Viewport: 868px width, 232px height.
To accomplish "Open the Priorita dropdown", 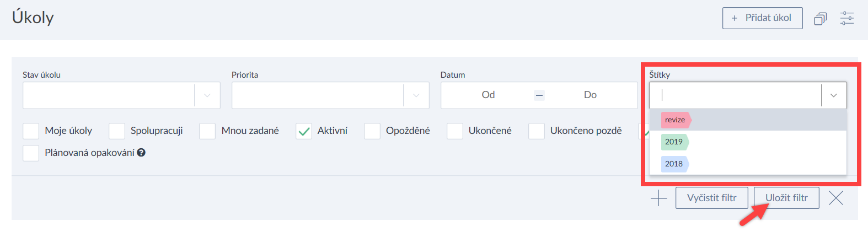I will (416, 95).
